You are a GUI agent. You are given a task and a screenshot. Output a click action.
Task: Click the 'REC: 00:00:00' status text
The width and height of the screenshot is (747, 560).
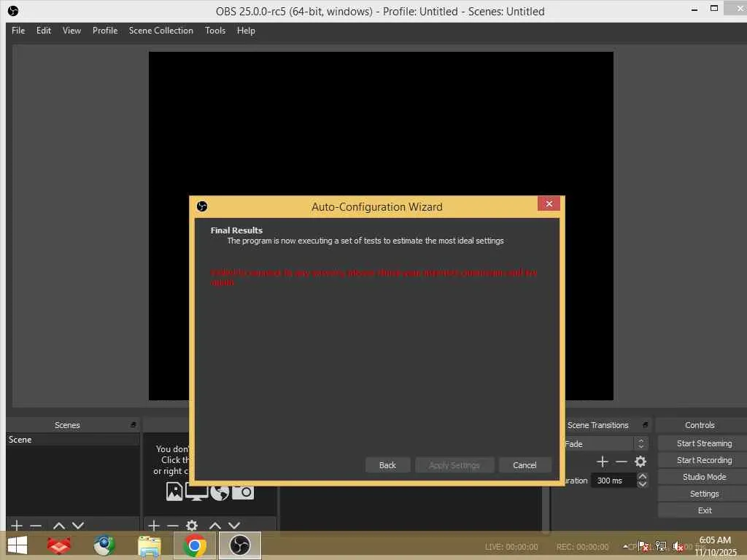pyautogui.click(x=582, y=547)
